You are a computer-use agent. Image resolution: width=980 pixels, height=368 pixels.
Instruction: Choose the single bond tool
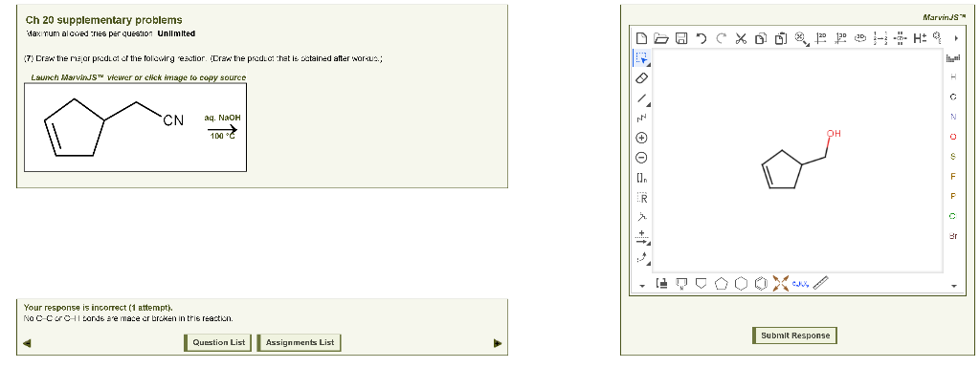point(642,98)
